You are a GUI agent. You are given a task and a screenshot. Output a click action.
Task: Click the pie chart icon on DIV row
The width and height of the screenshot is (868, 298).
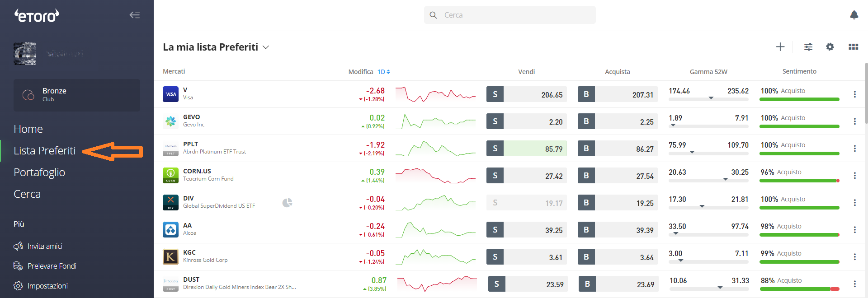click(287, 203)
